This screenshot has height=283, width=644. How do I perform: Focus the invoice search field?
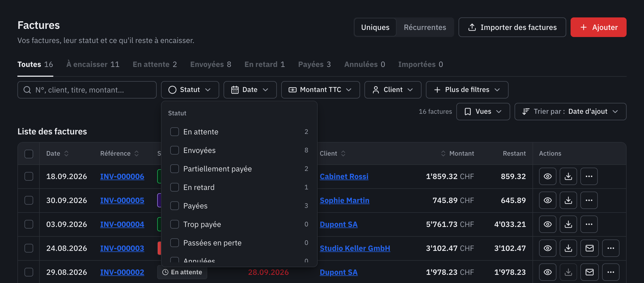87,90
